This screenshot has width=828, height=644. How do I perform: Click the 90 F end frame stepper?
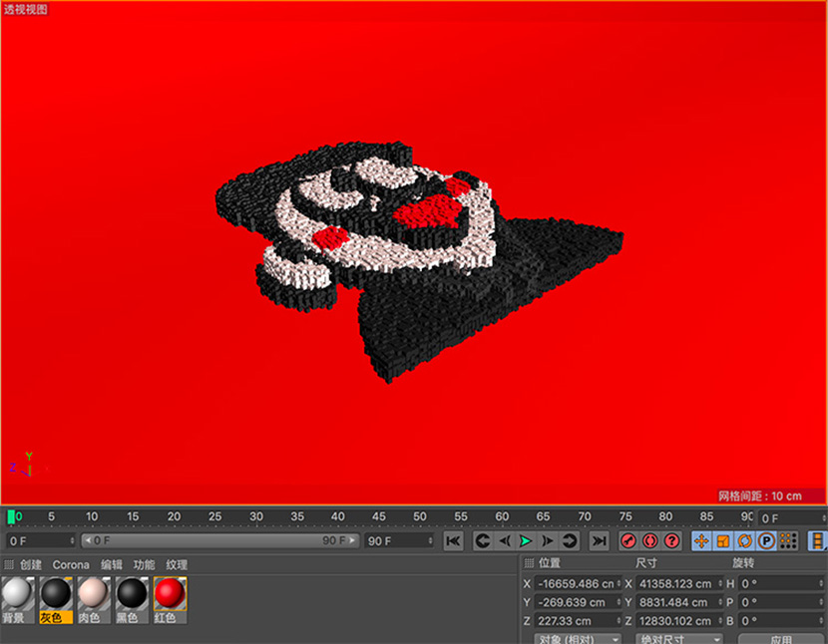coord(430,541)
